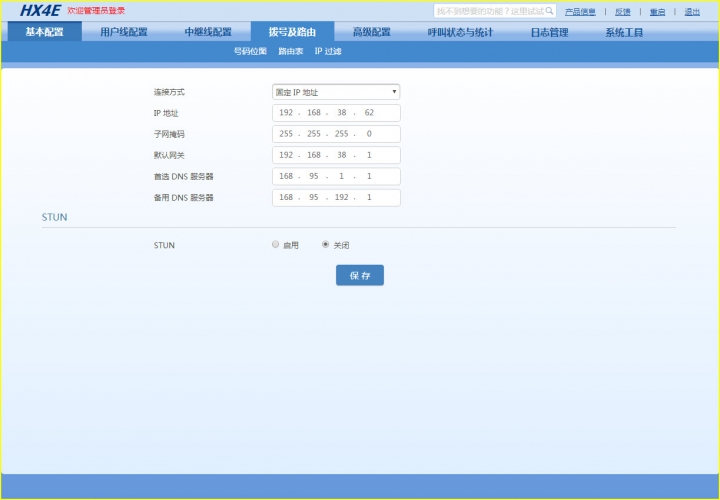This screenshot has height=500, width=720.
Task: Click the 默认网关 gateway address field
Action: (x=336, y=155)
